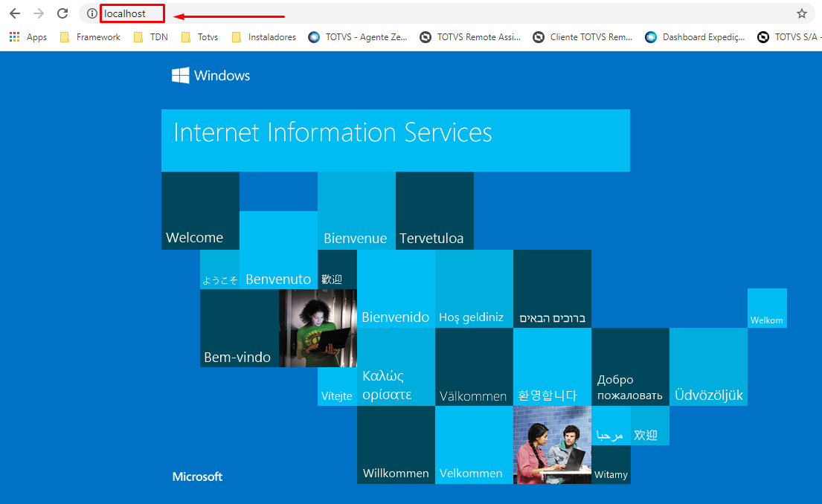Click the 歡迎 tile

point(337,269)
